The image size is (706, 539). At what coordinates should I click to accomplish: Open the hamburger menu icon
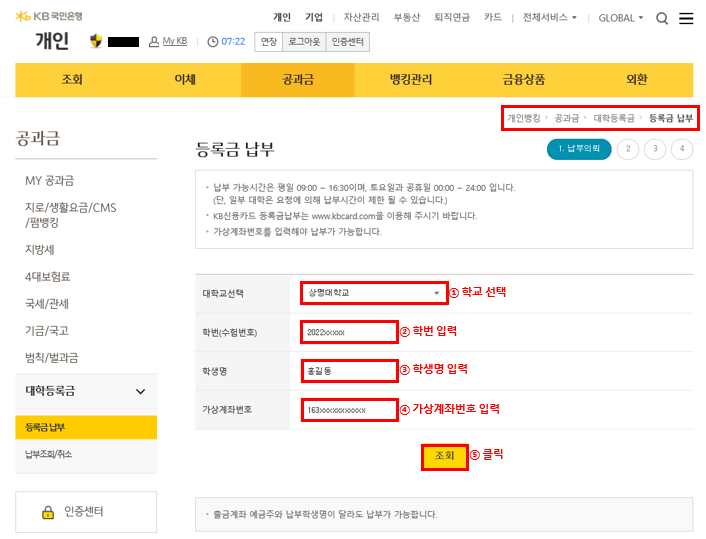pyautogui.click(x=686, y=18)
